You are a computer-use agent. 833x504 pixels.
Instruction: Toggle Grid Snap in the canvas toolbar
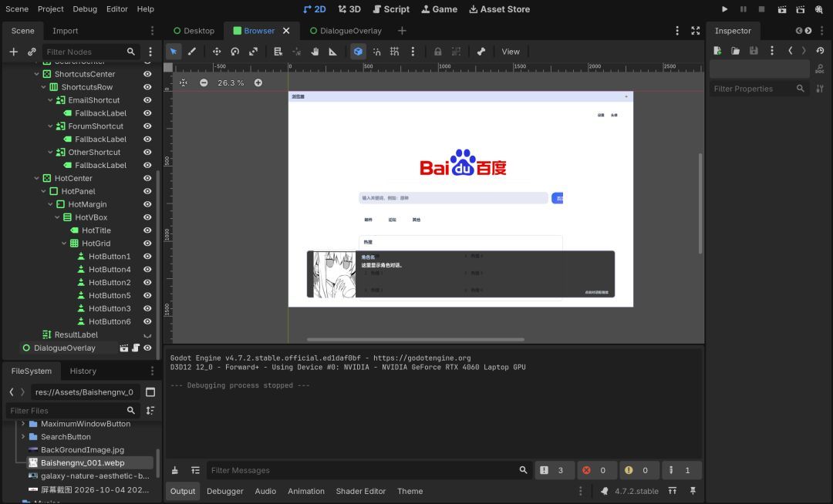pyautogui.click(x=394, y=52)
